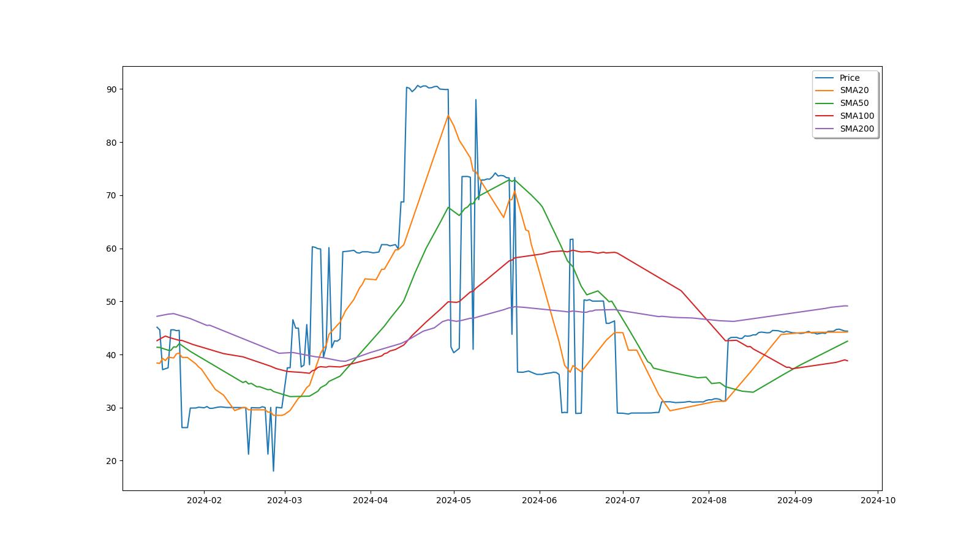Click the orange SMA20 legend line
The image size is (980, 551).
point(825,91)
